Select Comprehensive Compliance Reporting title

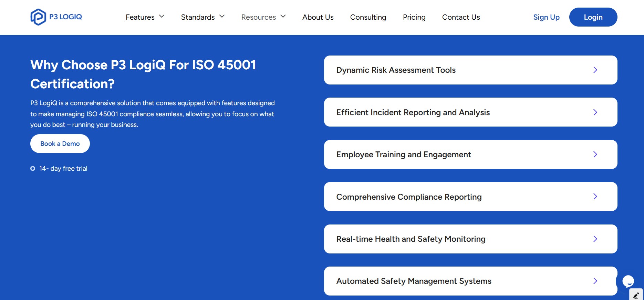409,197
